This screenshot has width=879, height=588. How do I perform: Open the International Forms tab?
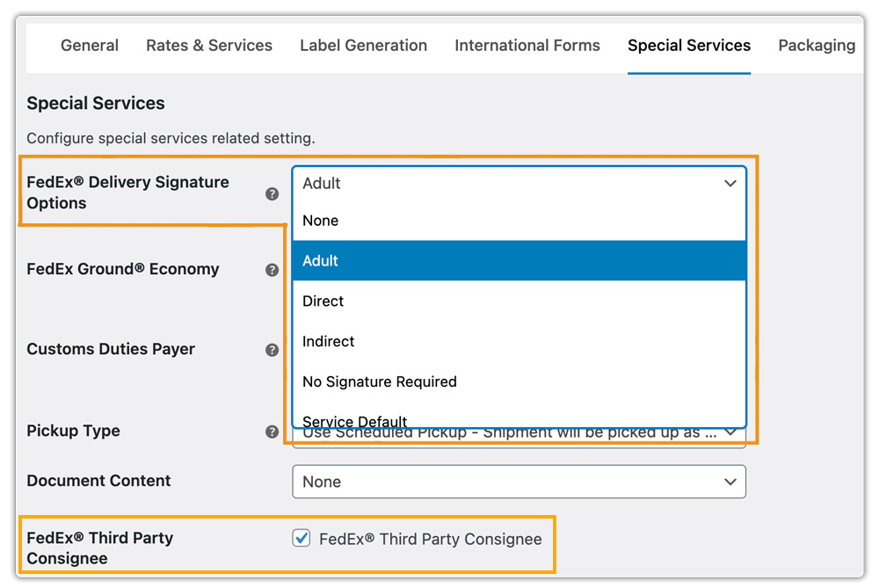[x=527, y=45]
